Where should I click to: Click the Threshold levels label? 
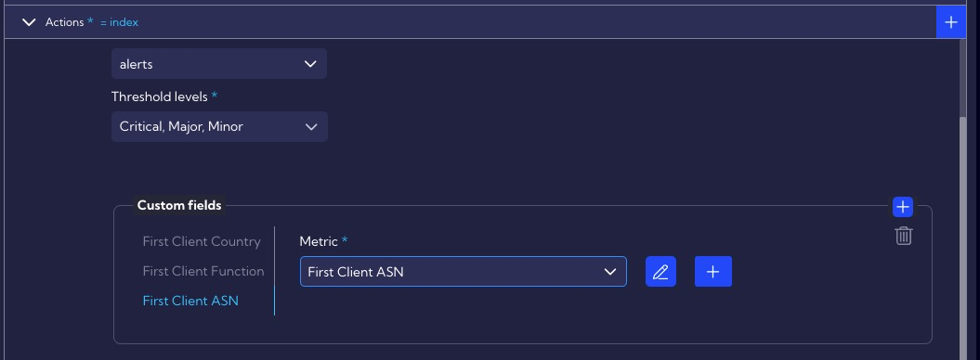click(160, 96)
